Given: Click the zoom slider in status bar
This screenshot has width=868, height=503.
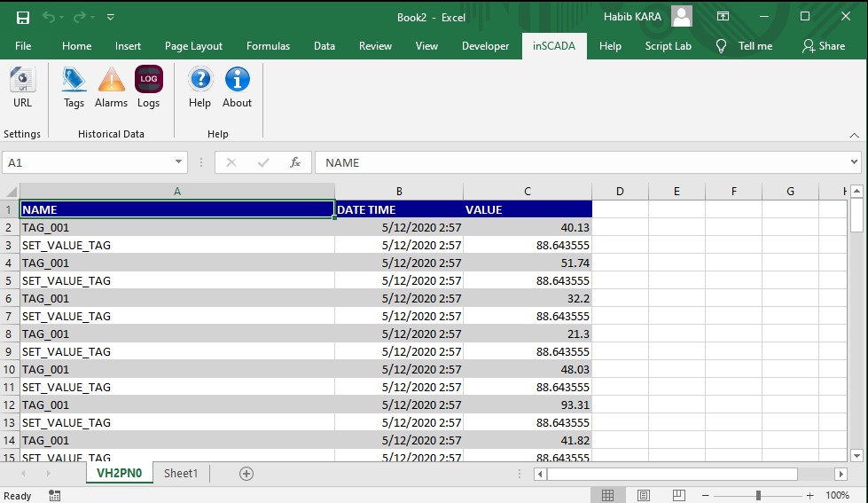Looking at the screenshot, I should (758, 495).
